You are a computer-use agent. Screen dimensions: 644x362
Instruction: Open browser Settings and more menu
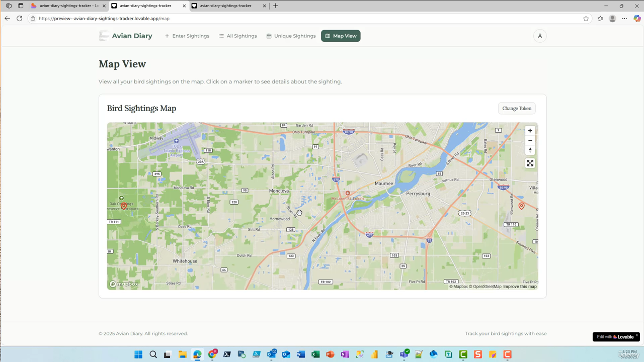tap(624, 19)
